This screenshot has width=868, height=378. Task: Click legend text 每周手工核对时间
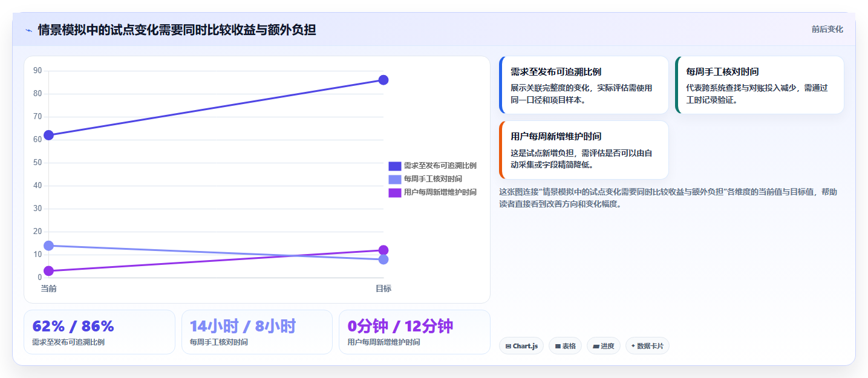click(x=433, y=179)
